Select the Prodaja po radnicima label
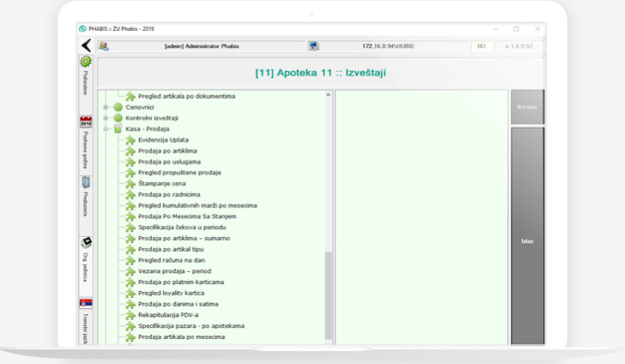This screenshot has height=364, width=625. (x=169, y=195)
